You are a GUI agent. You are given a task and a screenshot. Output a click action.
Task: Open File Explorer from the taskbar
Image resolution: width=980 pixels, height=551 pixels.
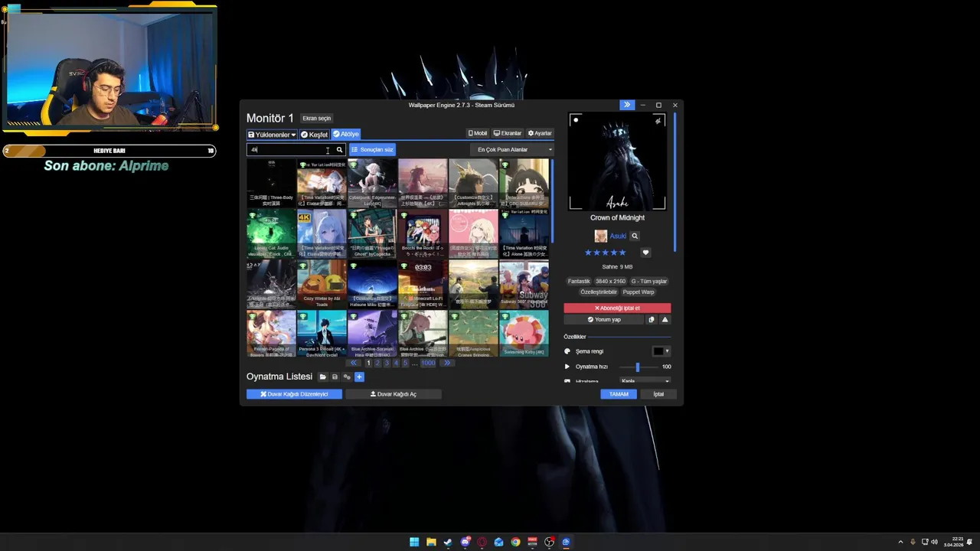(x=431, y=542)
